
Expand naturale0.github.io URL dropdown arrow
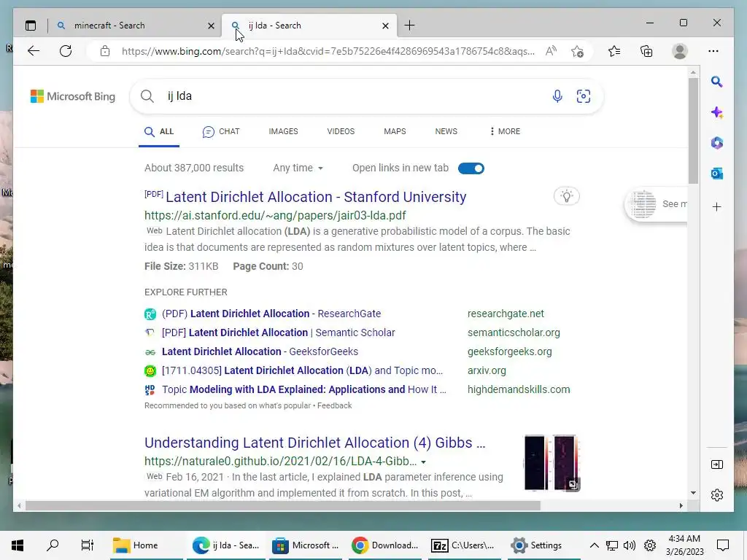point(423,462)
